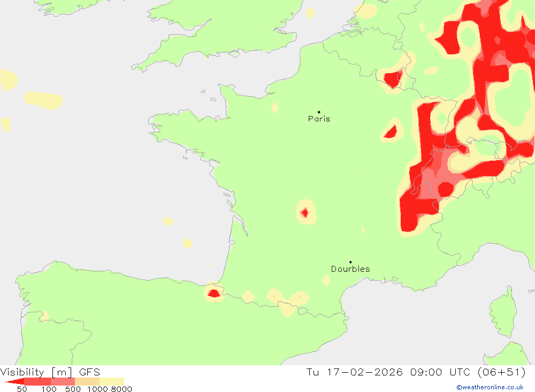The width and height of the screenshot is (535, 392).
Task: Click the legend value '1000'
Action: [97, 389]
